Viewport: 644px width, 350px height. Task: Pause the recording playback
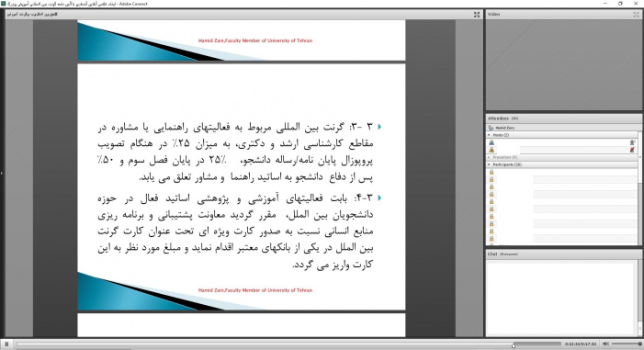6,344
